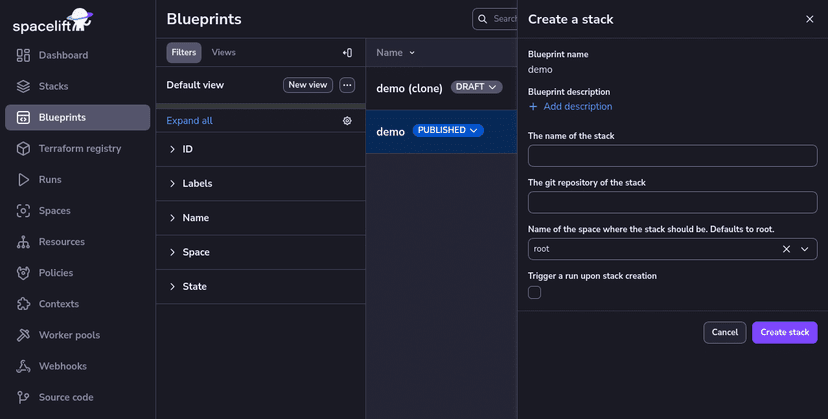Click the Create stack button
The width and height of the screenshot is (828, 419).
[x=784, y=332]
